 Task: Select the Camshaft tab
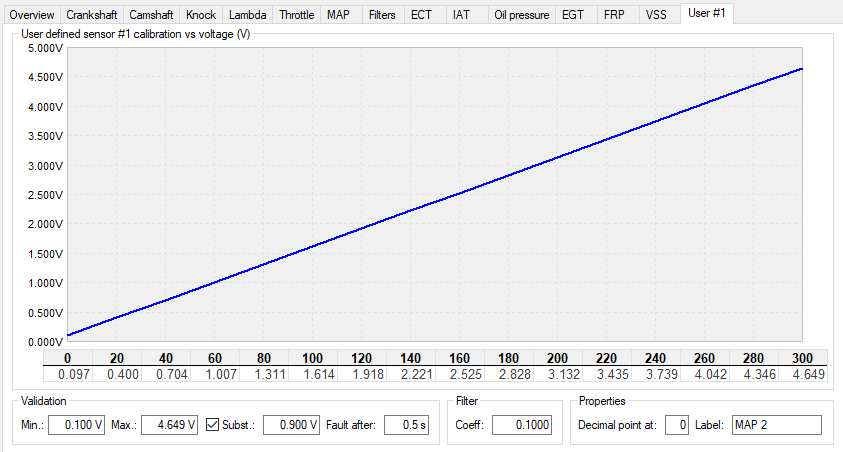[151, 15]
